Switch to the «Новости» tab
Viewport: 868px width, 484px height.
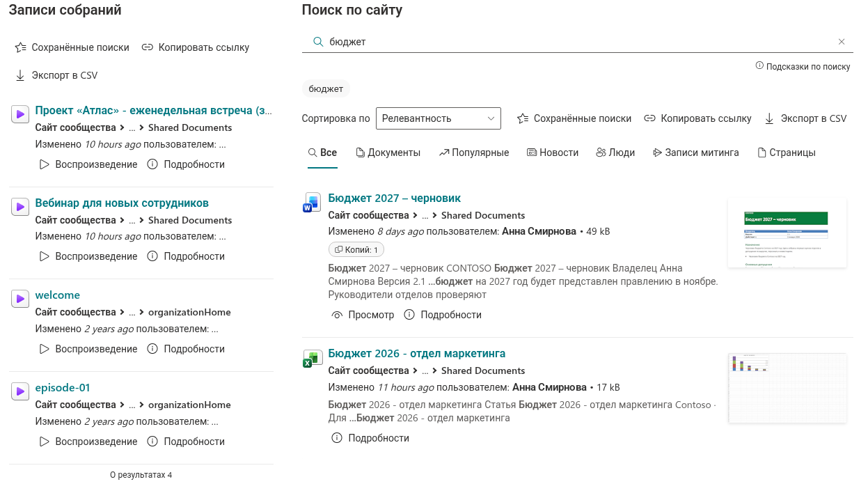click(553, 153)
